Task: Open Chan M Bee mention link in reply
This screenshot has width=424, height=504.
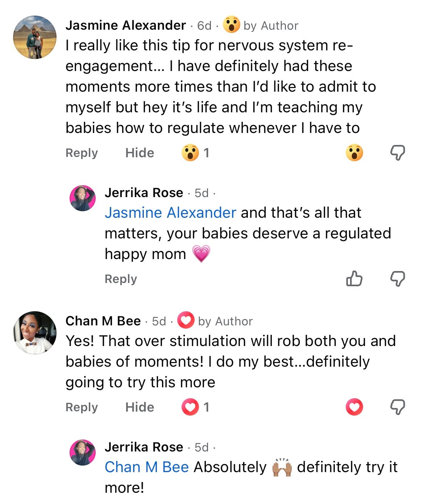Action: [147, 467]
